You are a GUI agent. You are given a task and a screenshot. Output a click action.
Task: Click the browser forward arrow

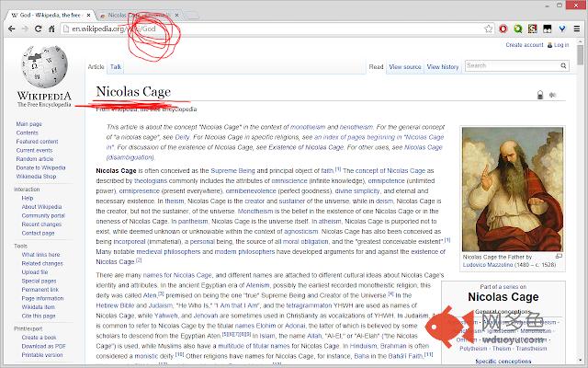25,29
